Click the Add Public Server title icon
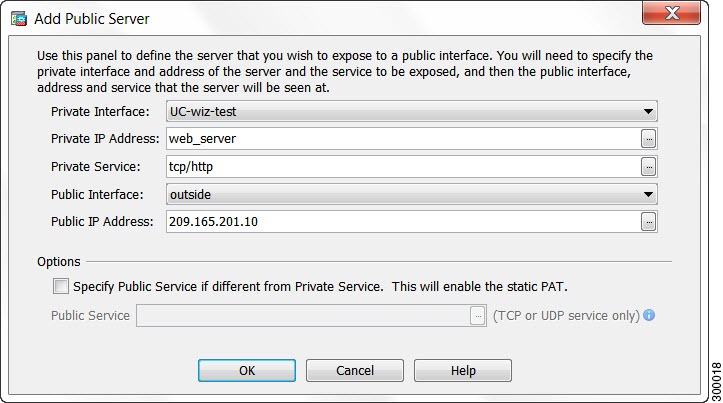 click(19, 19)
